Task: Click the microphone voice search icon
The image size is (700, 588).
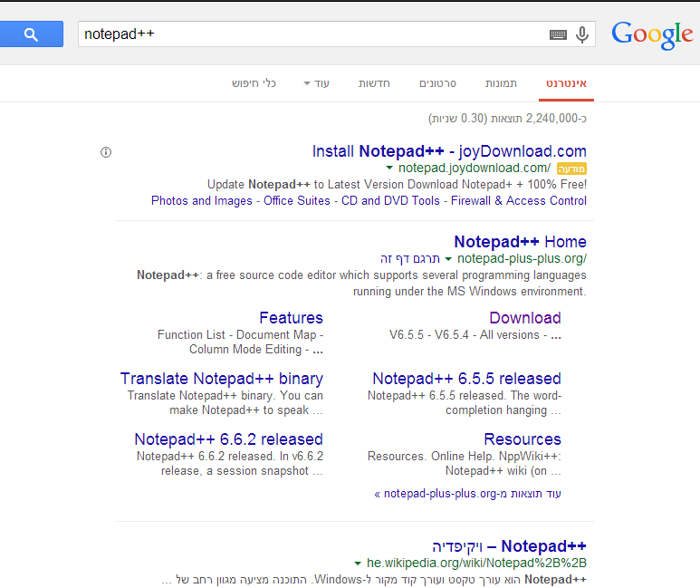Action: coord(582,34)
